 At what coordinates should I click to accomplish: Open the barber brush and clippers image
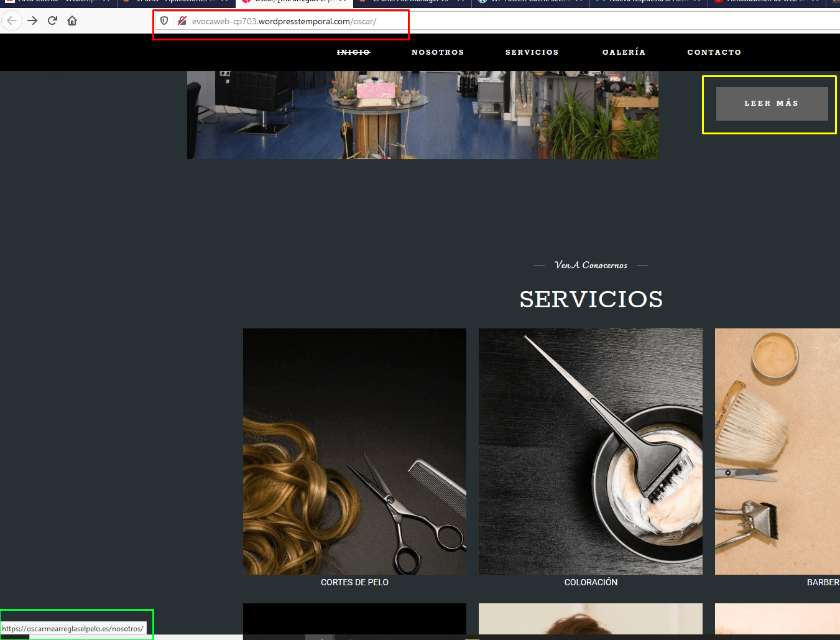click(x=777, y=452)
